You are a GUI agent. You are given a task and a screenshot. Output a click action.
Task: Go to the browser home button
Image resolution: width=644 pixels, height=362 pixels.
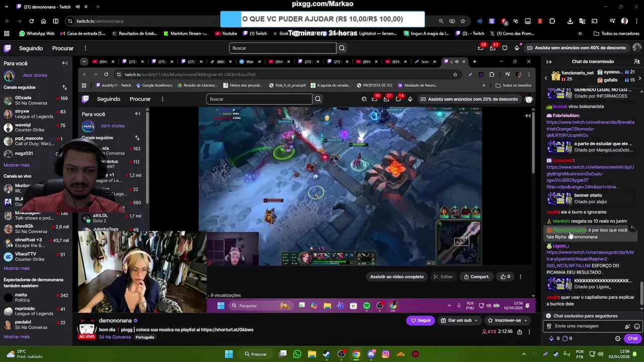43,21
